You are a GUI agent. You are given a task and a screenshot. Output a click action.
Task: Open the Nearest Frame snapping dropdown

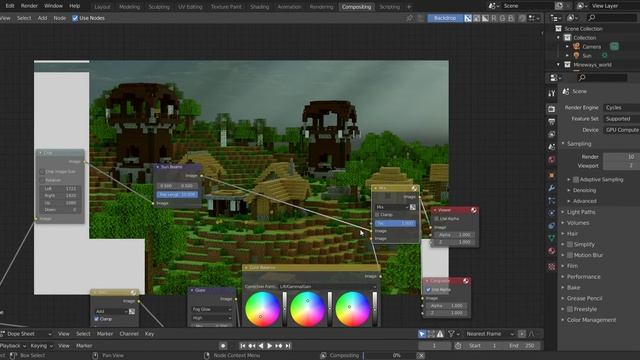click(x=490, y=334)
